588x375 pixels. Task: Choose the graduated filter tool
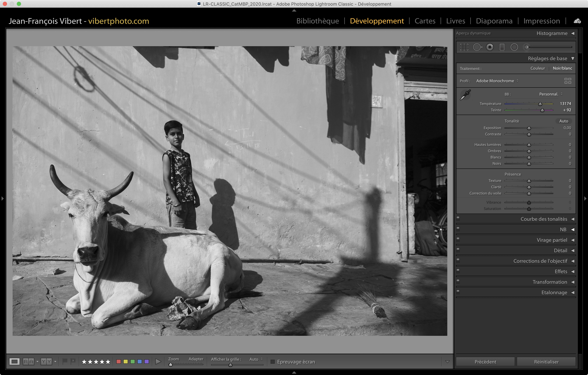click(x=502, y=47)
